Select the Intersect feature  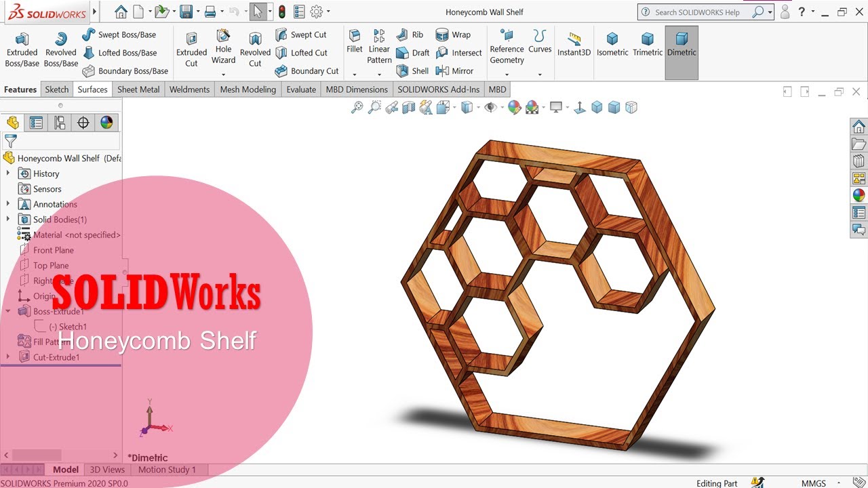[458, 53]
